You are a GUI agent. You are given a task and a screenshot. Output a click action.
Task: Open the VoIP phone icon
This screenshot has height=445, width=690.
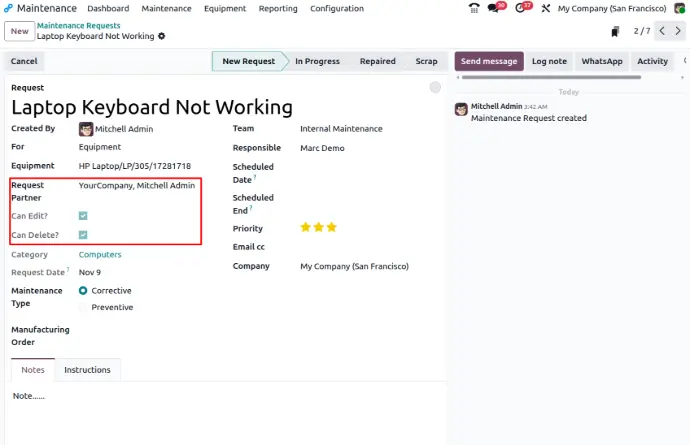click(x=474, y=8)
